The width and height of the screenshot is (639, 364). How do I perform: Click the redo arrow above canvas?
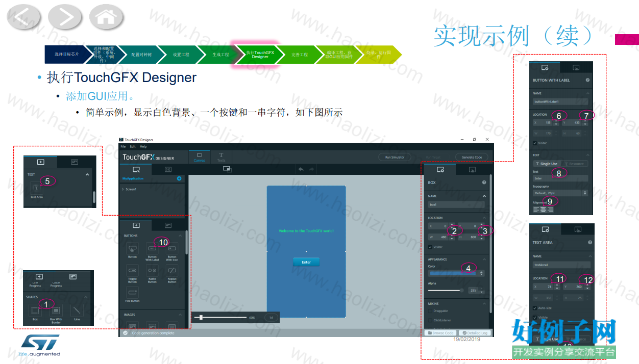[x=311, y=169]
